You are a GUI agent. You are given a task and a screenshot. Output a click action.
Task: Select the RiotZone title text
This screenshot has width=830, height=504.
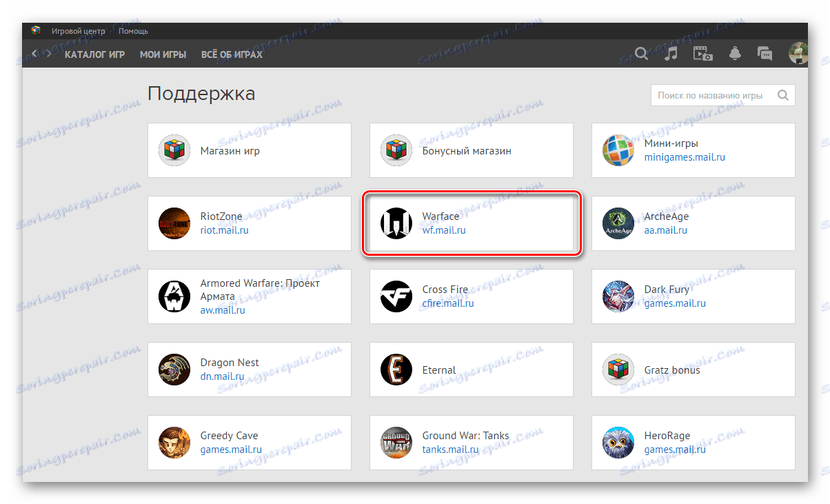click(x=221, y=216)
